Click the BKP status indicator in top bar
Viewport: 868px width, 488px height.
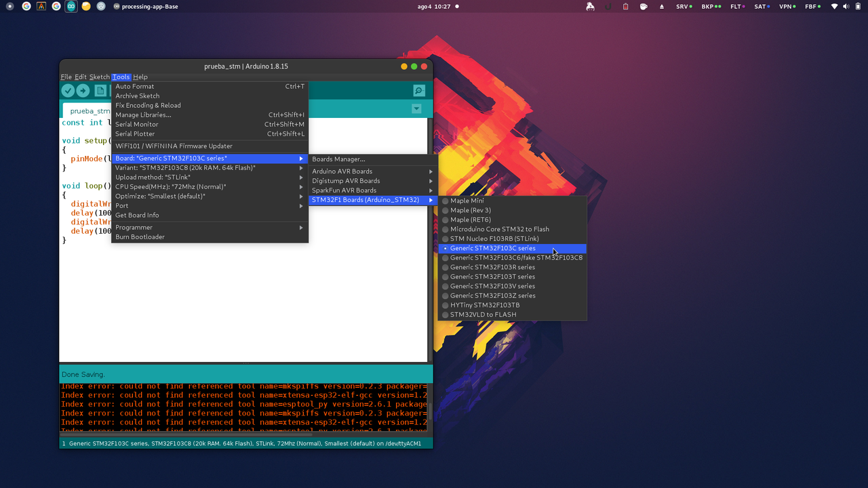(x=710, y=6)
